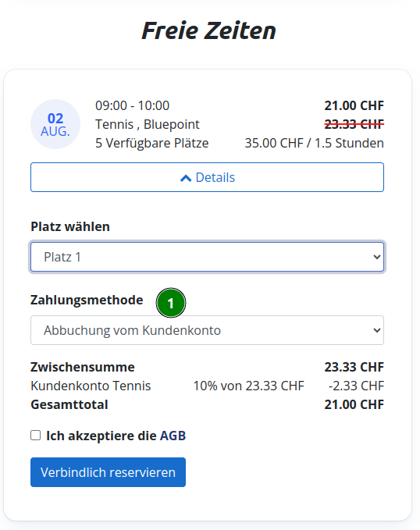Click the arrow of Platz 1 selector

point(377,258)
